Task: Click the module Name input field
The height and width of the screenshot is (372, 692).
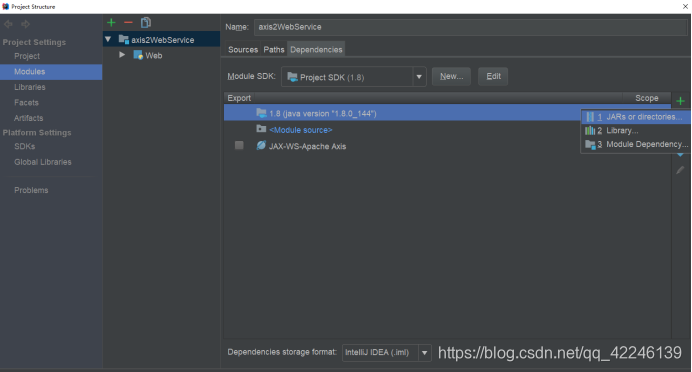Action: [x=470, y=27]
